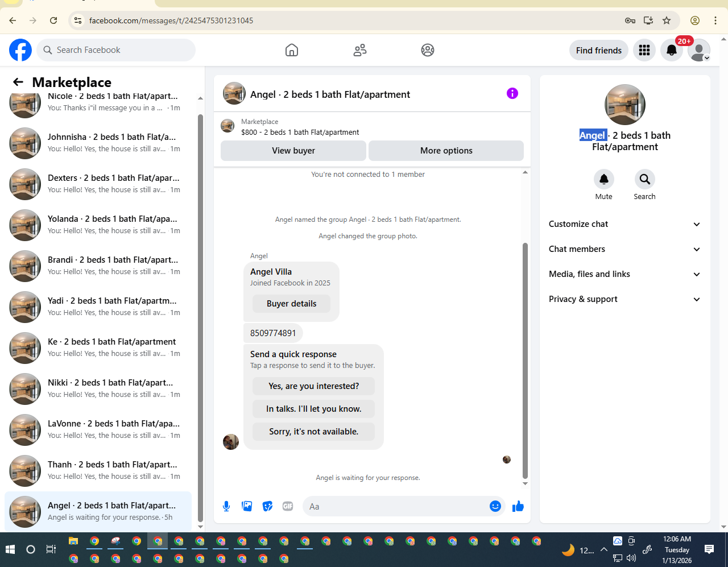Select Angel's conversation in the list

(x=98, y=511)
